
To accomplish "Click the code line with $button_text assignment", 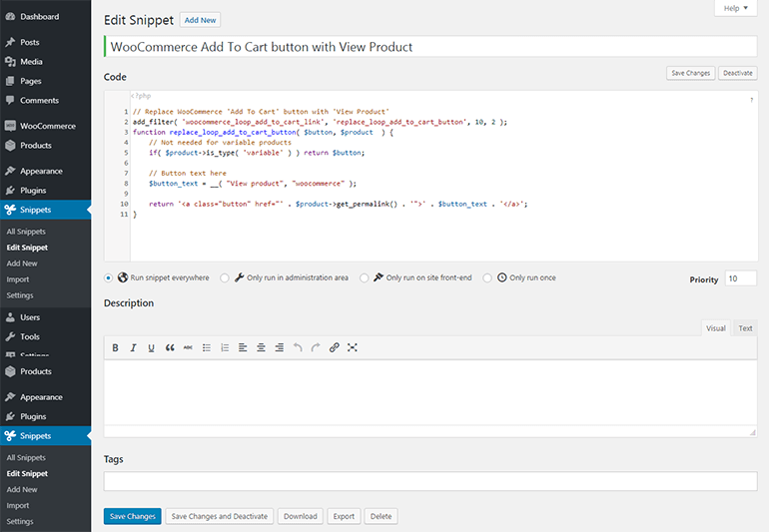I will (253, 184).
